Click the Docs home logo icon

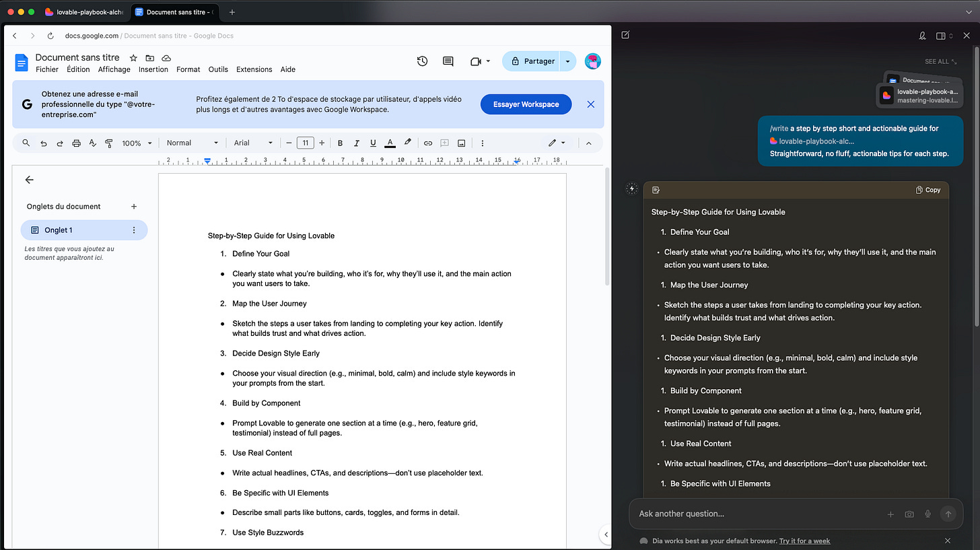[x=22, y=63]
